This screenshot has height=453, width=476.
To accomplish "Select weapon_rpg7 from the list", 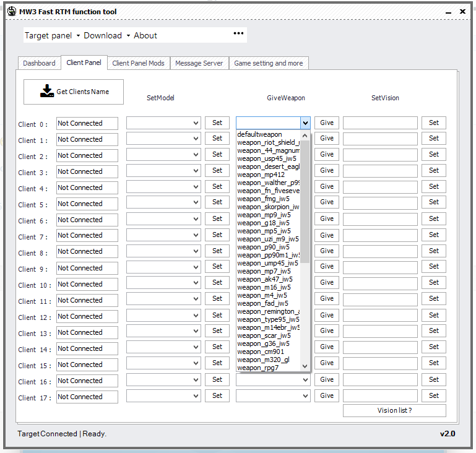I will click(269, 368).
